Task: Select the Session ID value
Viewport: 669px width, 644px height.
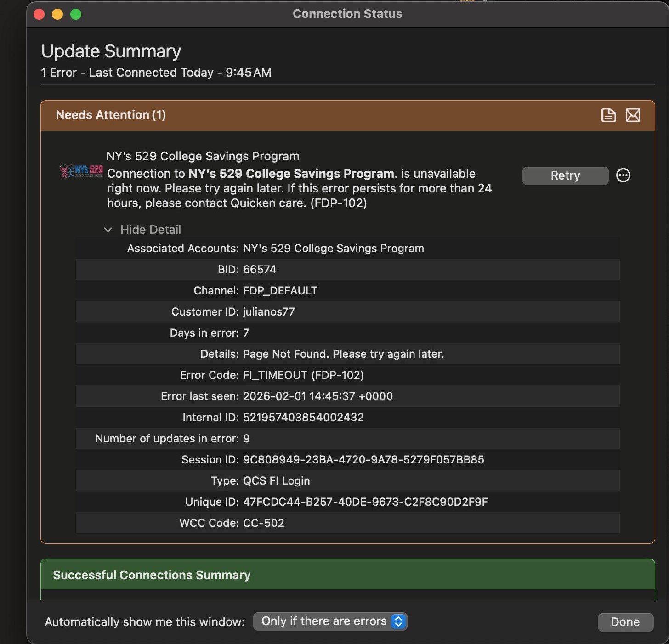Action: pos(363,460)
